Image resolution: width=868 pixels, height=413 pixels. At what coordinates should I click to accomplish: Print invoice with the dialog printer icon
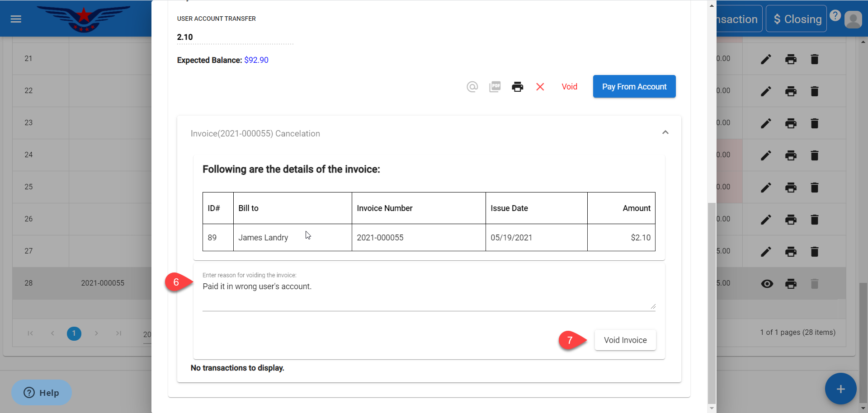(517, 87)
